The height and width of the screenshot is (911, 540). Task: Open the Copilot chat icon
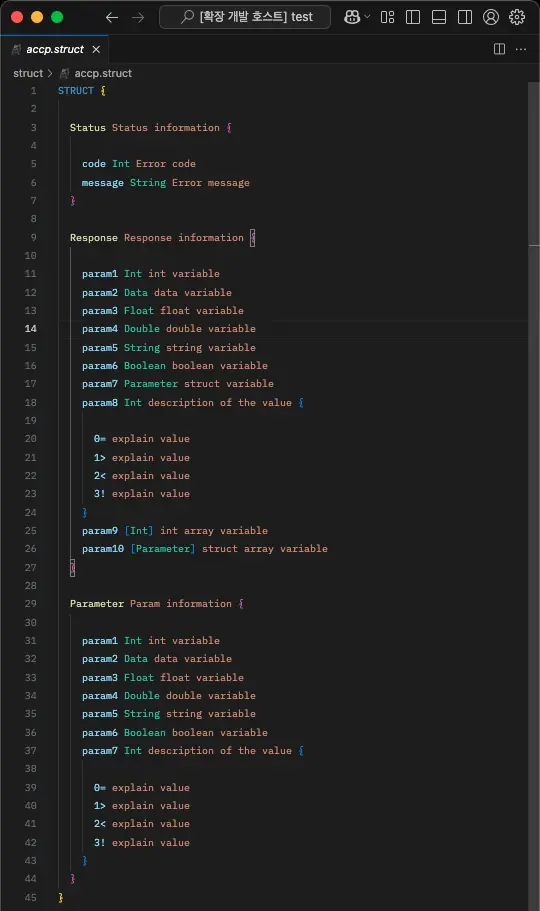[x=352, y=17]
